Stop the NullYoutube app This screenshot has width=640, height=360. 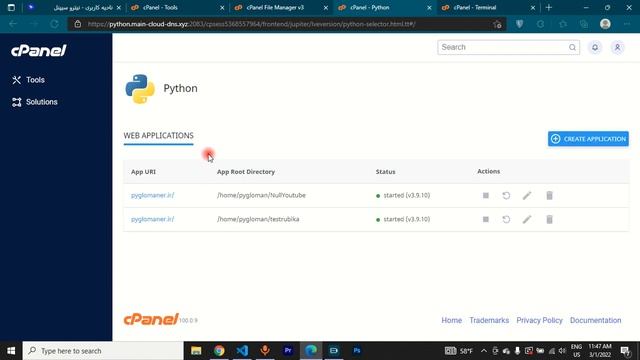[x=486, y=196]
